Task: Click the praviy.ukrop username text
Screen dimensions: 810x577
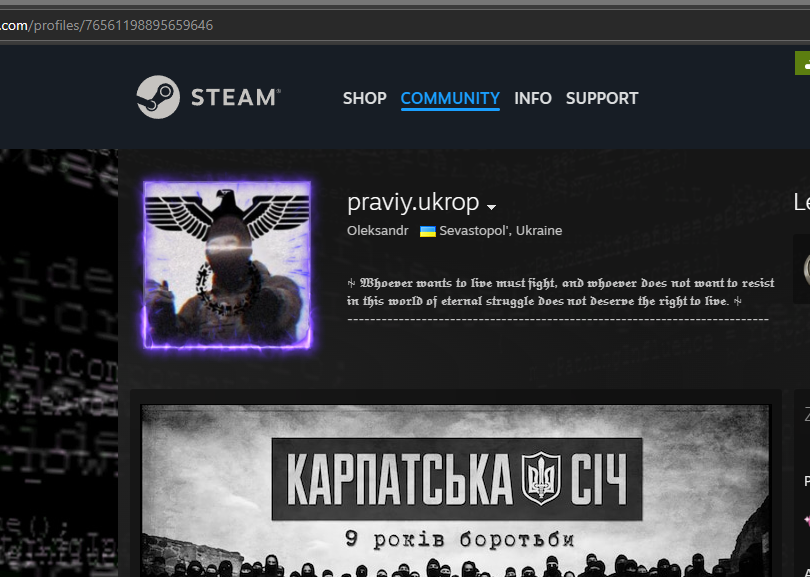Action: point(413,202)
